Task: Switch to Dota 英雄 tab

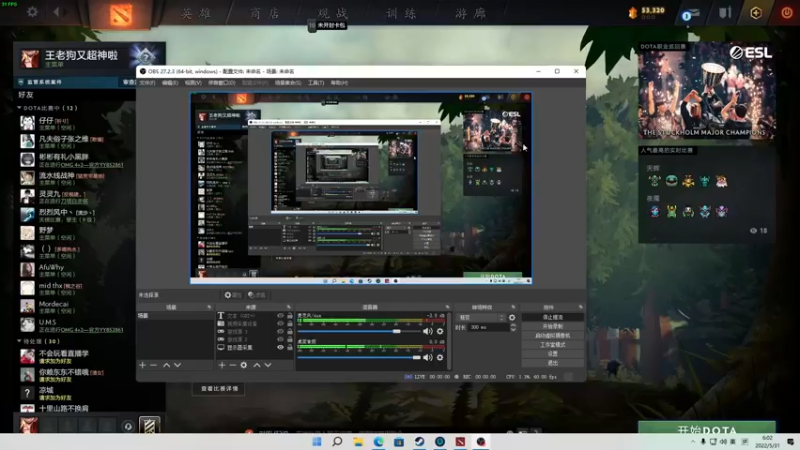Action: coord(196,13)
